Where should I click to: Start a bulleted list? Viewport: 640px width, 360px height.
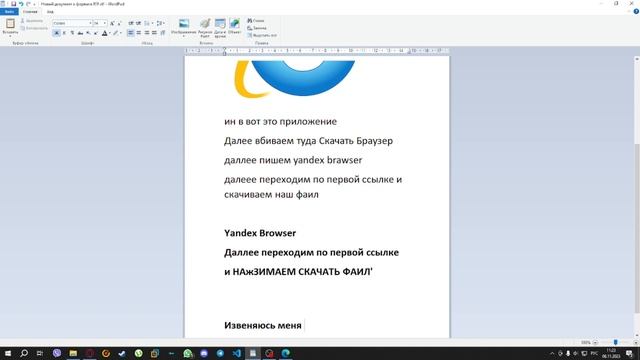coord(147,23)
